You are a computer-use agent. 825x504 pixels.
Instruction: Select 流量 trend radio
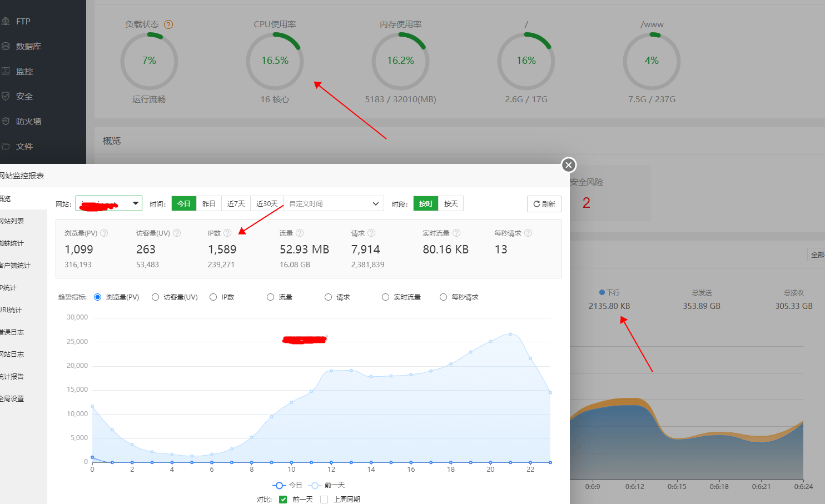(x=271, y=297)
